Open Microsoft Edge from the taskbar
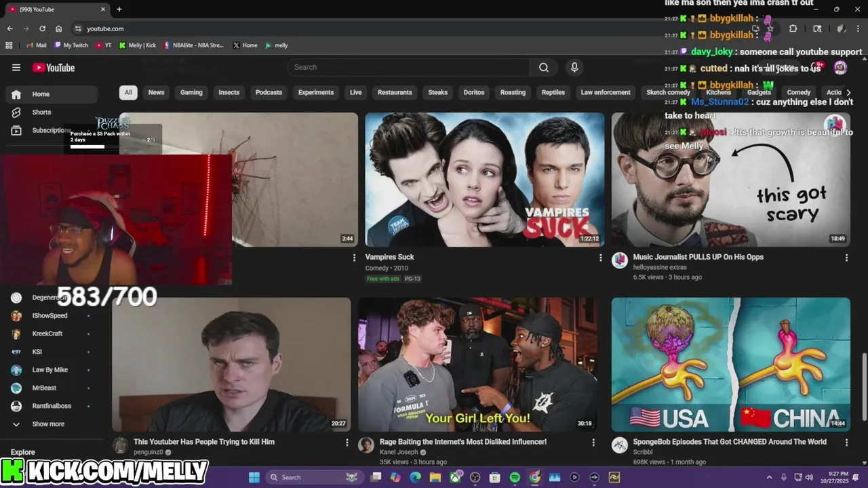 coord(415,477)
